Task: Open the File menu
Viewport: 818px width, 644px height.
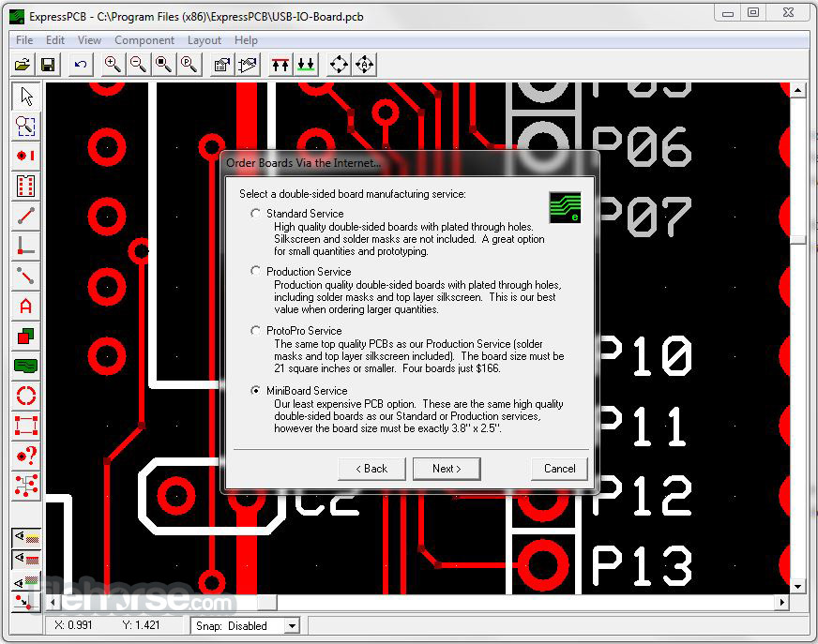Action: tap(24, 40)
